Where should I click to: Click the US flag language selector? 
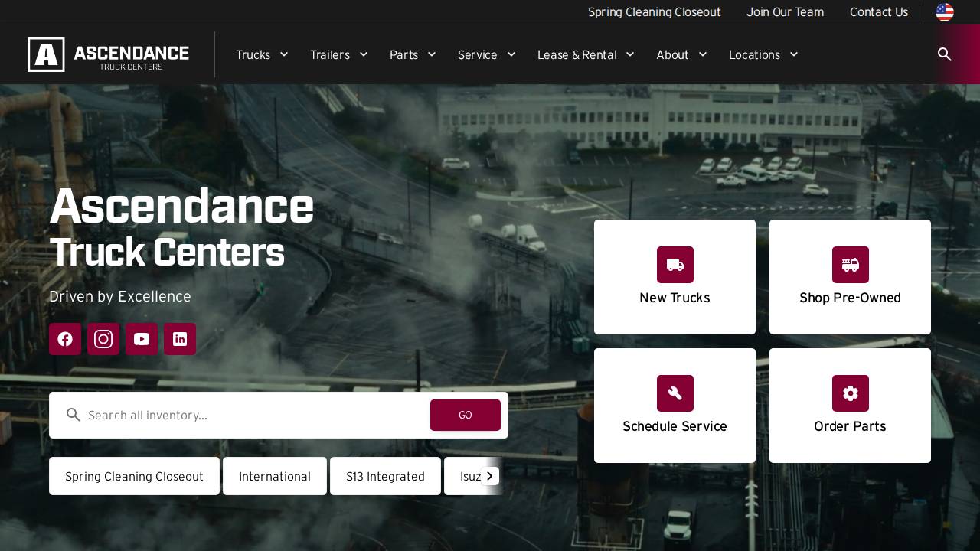coord(944,12)
